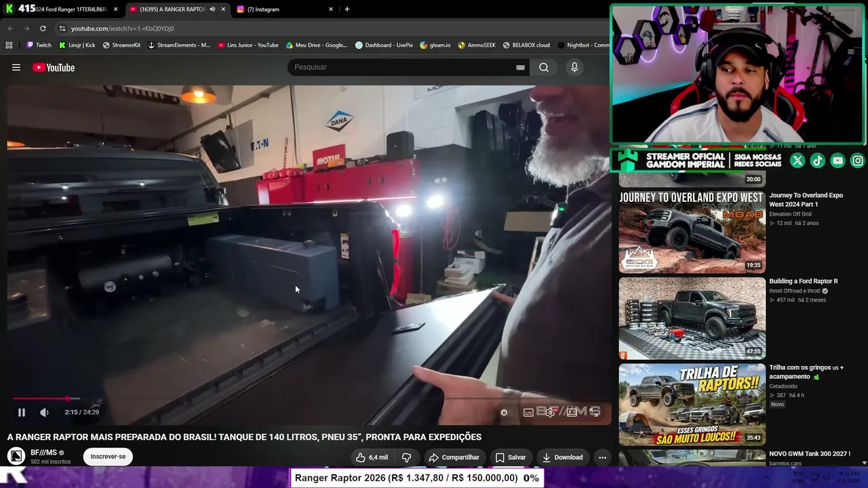868x488 pixels.
Task: Like the video with thumbs-up 6,4 mil
Action: coord(372,457)
